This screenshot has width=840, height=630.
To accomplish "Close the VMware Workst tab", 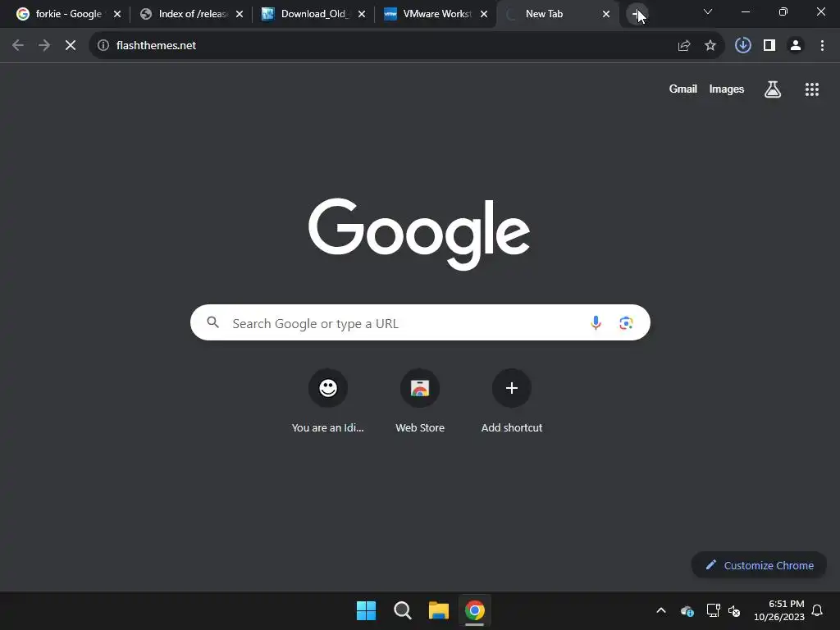I will click(484, 14).
